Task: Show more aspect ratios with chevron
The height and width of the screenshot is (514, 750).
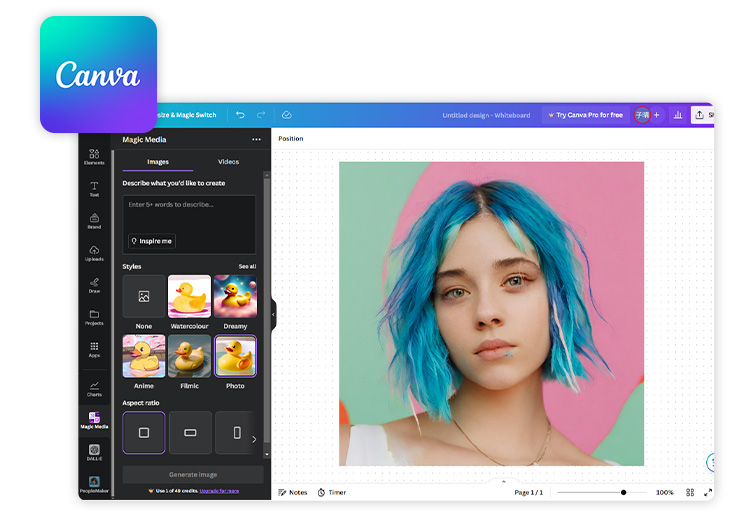Action: pos(254,439)
